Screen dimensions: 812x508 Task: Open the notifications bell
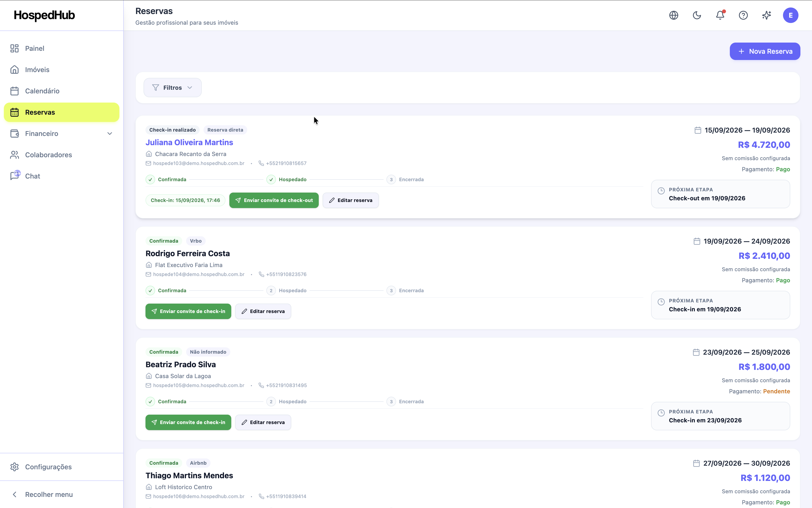[x=720, y=15]
